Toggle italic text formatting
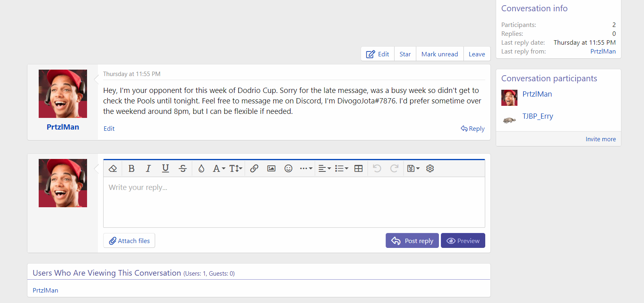 [x=148, y=169]
